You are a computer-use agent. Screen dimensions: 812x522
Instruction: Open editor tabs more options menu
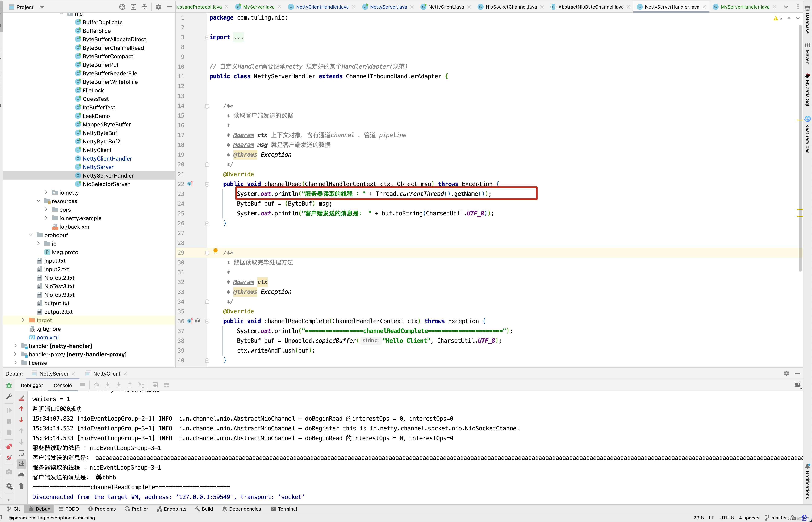(x=798, y=7)
